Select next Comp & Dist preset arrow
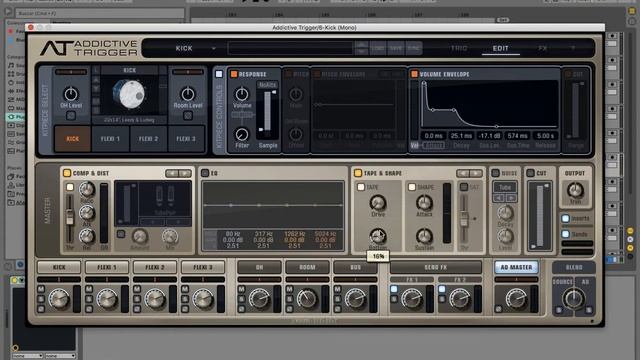Image resolution: width=640 pixels, height=360 pixels. [x=185, y=173]
